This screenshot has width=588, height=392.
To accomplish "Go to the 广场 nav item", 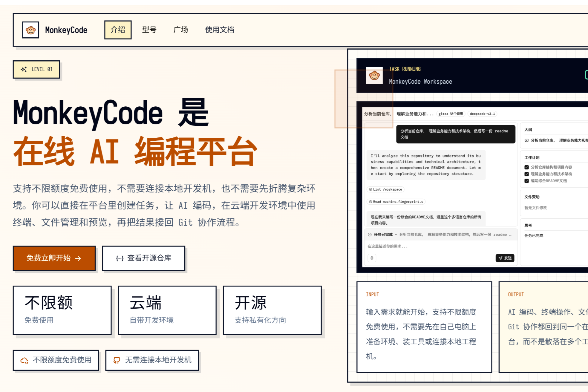I will coord(181,30).
